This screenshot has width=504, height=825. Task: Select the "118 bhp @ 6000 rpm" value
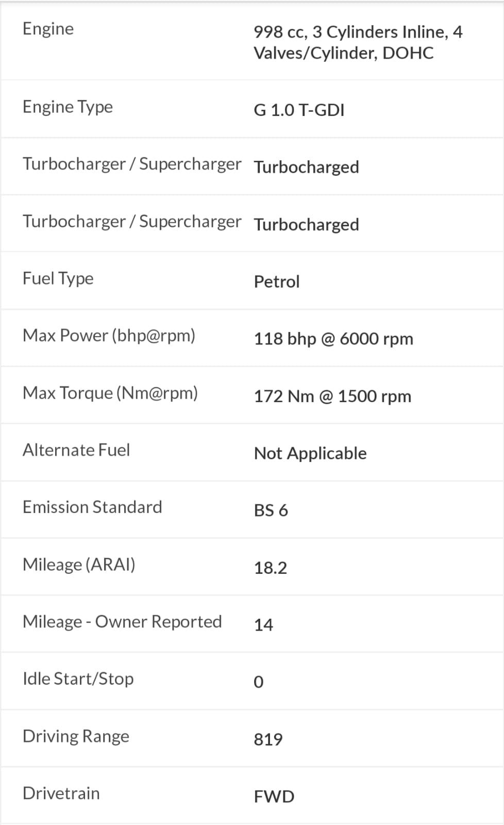click(333, 339)
